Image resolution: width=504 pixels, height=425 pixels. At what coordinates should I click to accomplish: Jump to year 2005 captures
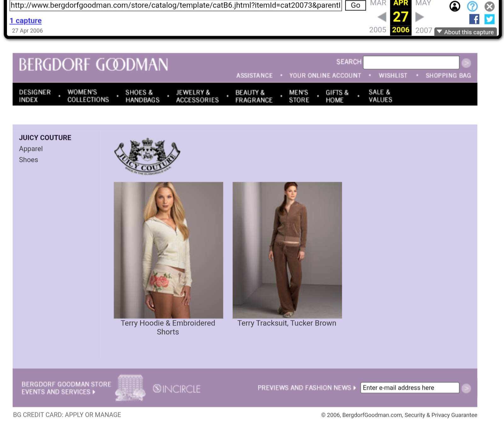pos(378,30)
